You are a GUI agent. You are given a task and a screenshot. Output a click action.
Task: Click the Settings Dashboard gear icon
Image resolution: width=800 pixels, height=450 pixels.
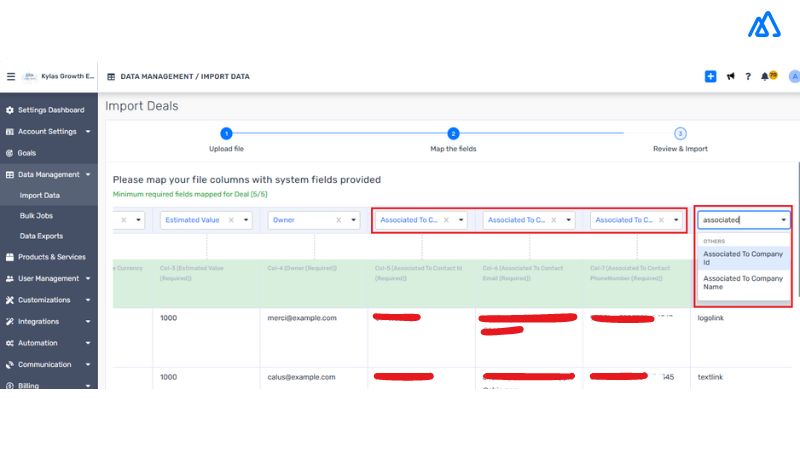click(x=10, y=110)
